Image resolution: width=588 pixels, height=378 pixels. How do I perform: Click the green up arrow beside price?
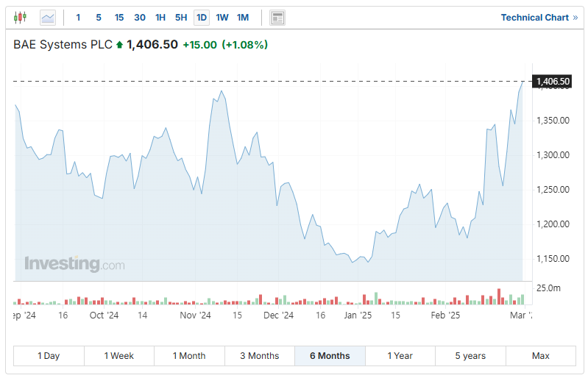pos(120,45)
